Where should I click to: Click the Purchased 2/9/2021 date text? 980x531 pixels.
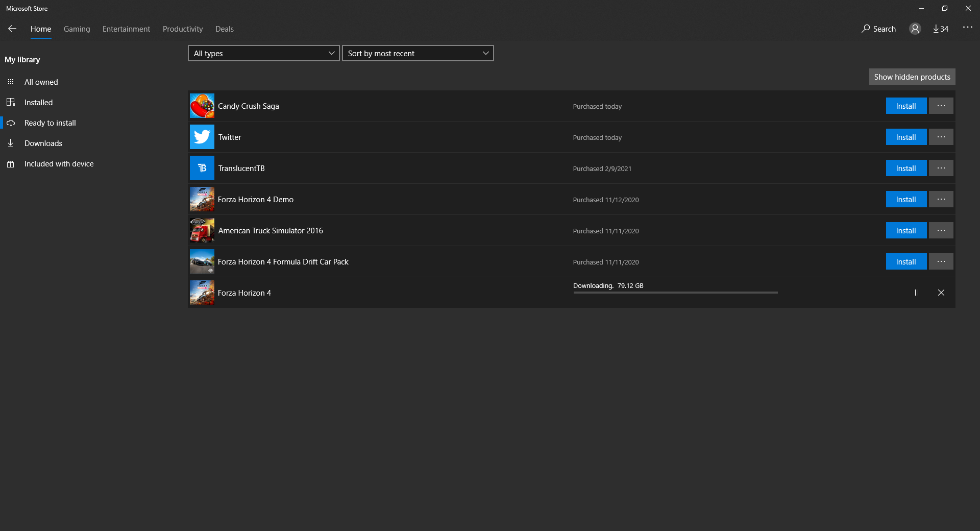point(602,168)
